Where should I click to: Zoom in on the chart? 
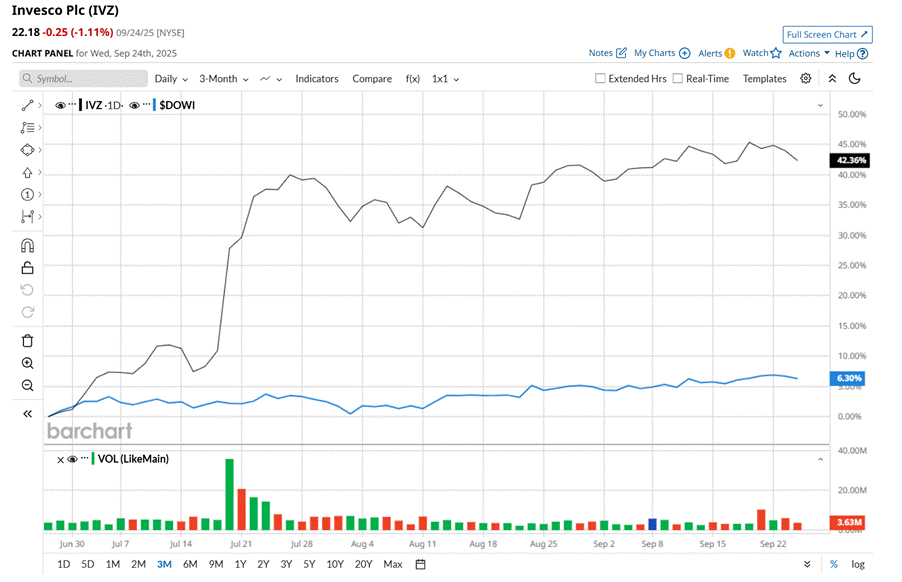pos(27,363)
